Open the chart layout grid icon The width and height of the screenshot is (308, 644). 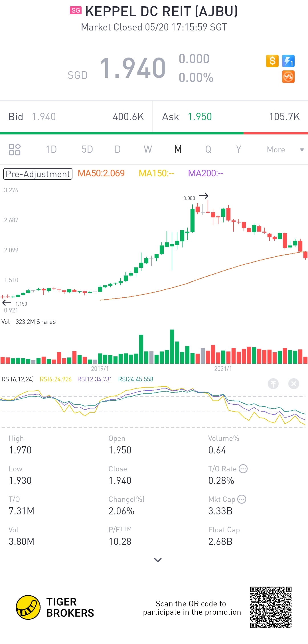point(15,149)
